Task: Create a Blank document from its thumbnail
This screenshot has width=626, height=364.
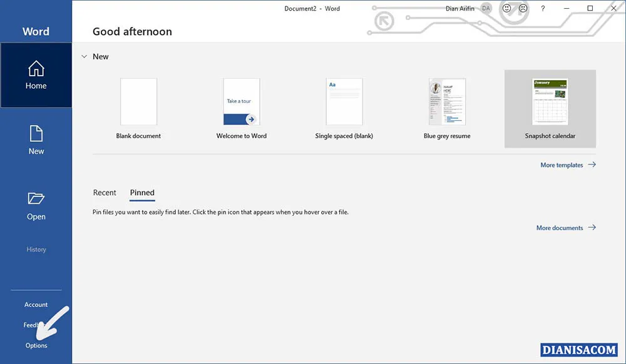Action: (138, 101)
